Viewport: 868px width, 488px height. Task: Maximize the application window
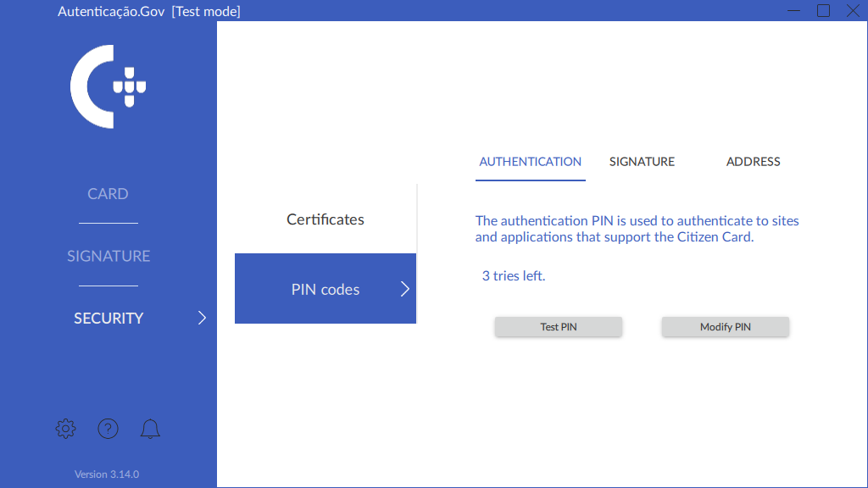coord(823,11)
